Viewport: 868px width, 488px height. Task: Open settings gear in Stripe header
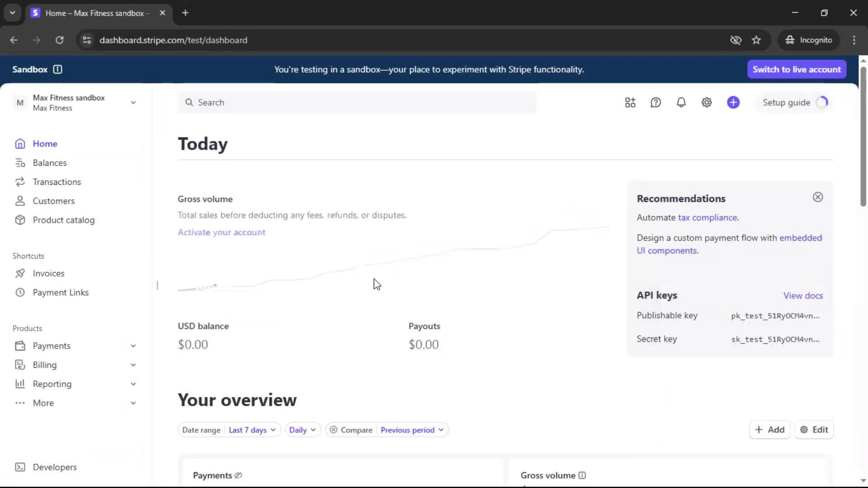(x=707, y=103)
